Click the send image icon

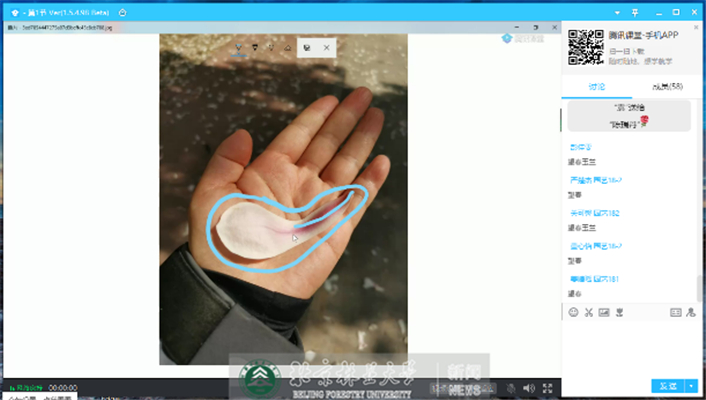pos(604,312)
